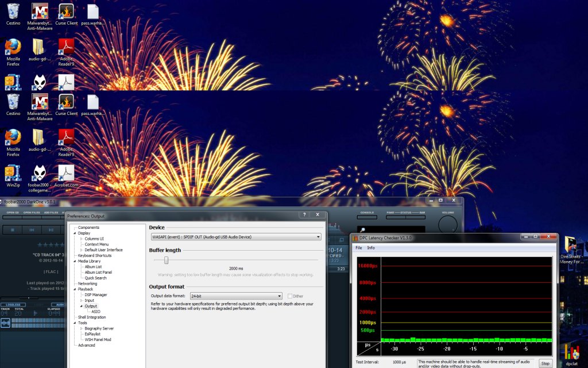Expand the Biography Server node arrow
588x368 pixels.
[x=82, y=328]
